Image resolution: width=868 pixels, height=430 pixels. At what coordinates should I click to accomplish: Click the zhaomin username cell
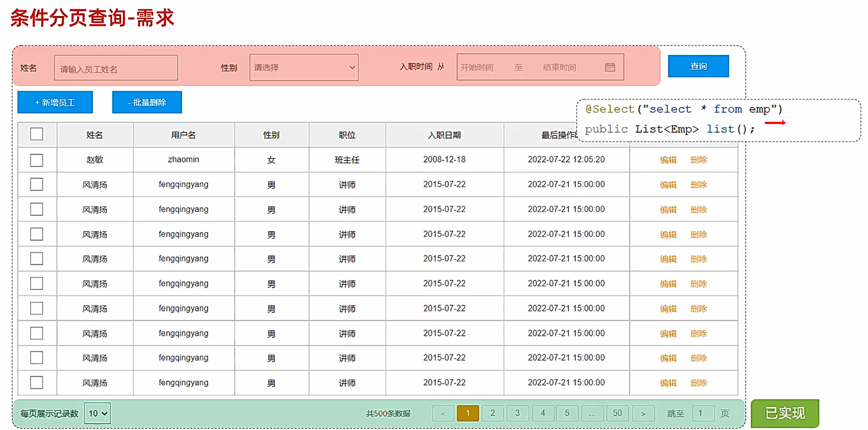point(183,160)
